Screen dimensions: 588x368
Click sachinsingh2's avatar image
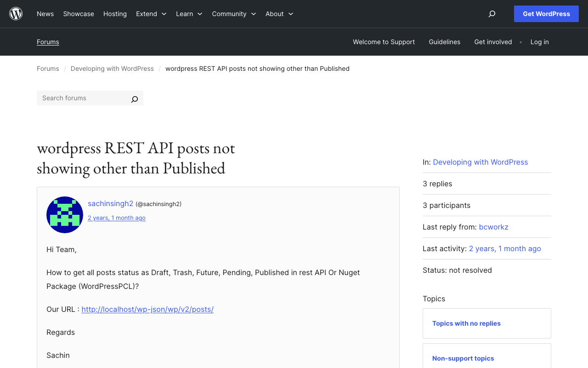(x=64, y=215)
